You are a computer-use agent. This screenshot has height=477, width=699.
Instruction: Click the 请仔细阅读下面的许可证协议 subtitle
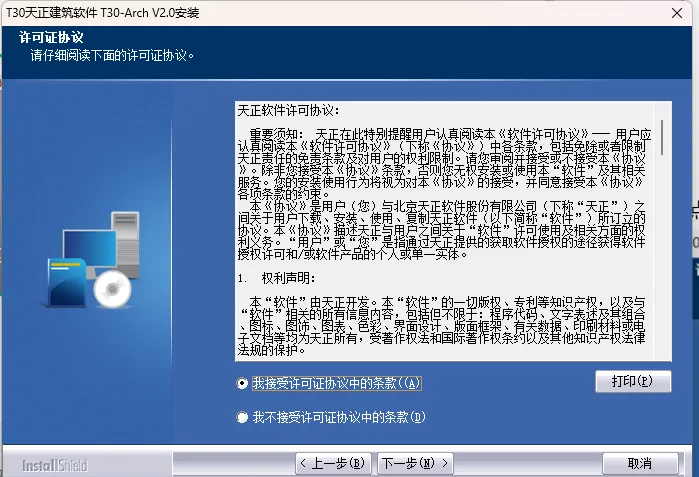(112, 56)
